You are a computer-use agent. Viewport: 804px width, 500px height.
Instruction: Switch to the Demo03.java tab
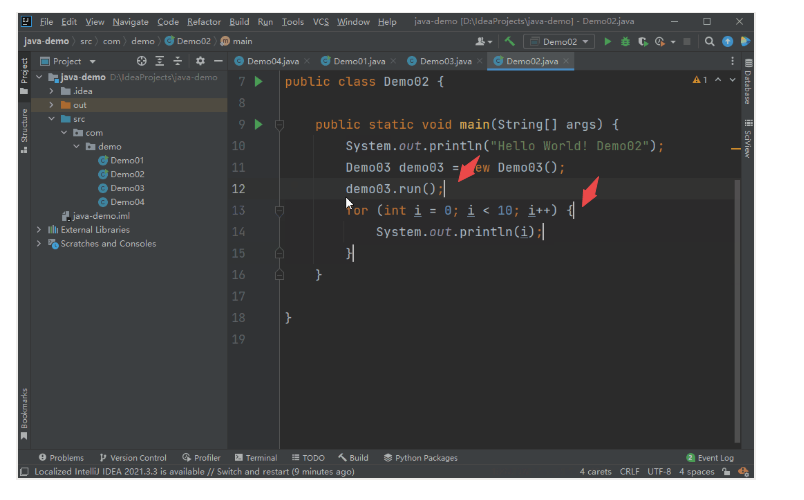(445, 61)
